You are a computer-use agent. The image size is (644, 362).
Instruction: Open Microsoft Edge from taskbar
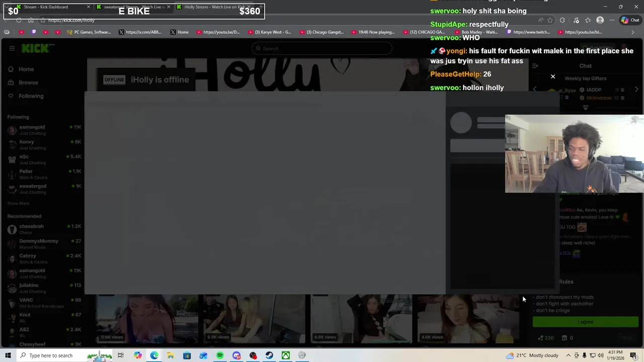(x=154, y=355)
